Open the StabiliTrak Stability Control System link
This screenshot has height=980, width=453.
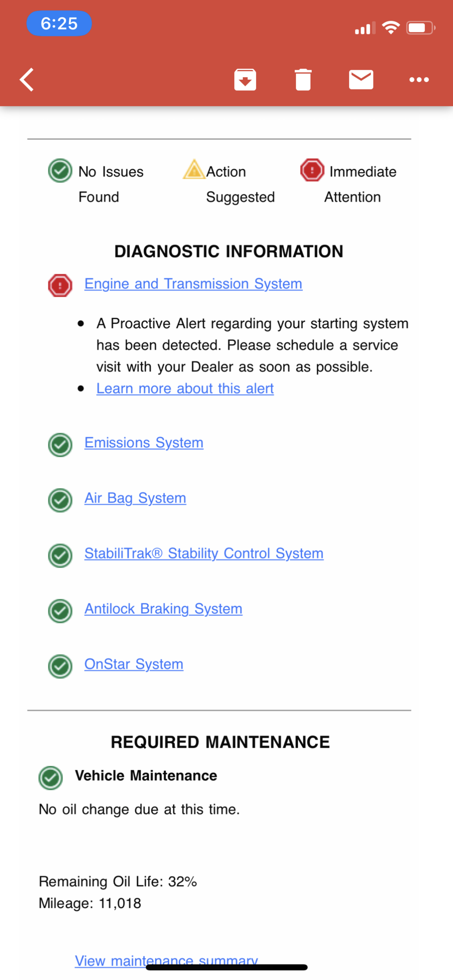[203, 553]
